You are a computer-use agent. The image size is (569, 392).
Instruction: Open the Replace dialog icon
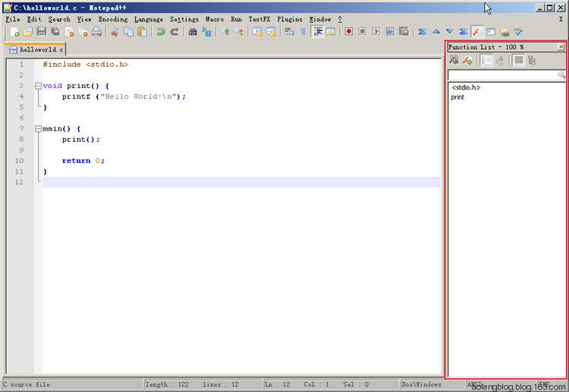pos(206,32)
